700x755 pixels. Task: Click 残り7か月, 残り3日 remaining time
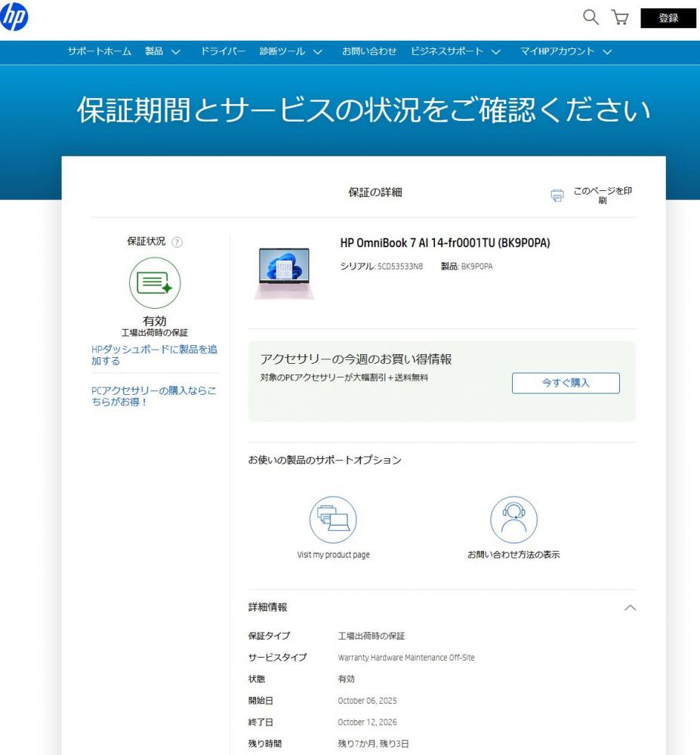click(373, 744)
